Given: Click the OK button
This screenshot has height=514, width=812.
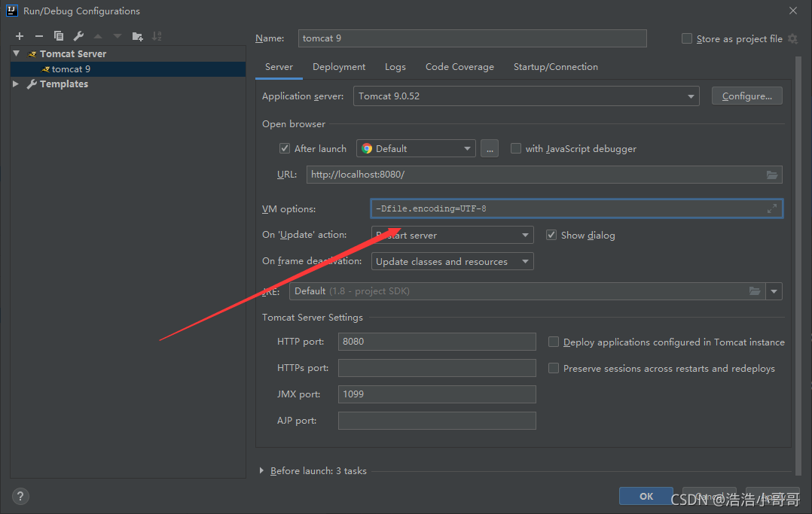Looking at the screenshot, I should click(x=646, y=496).
